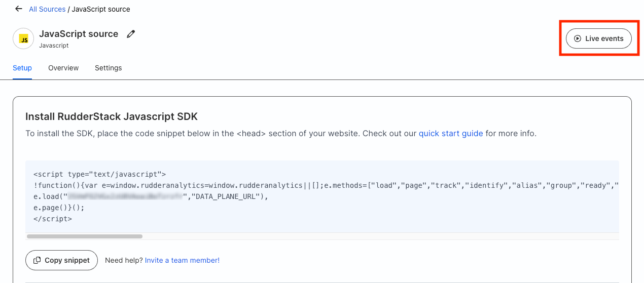Edit source name with pencil icon
This screenshot has height=283, width=644.
[x=131, y=34]
